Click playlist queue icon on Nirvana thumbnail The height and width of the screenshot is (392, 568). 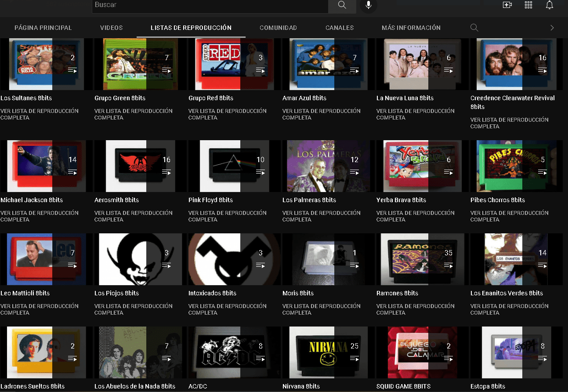point(355,359)
